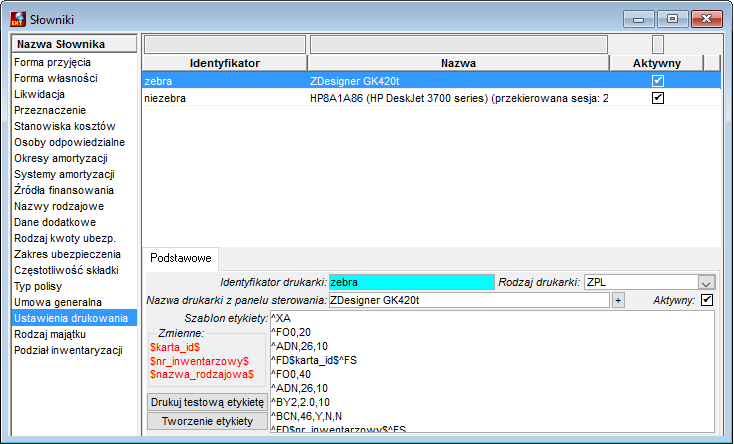Minimize the Słowniki window
The width and height of the screenshot is (734, 444).
coord(638,19)
